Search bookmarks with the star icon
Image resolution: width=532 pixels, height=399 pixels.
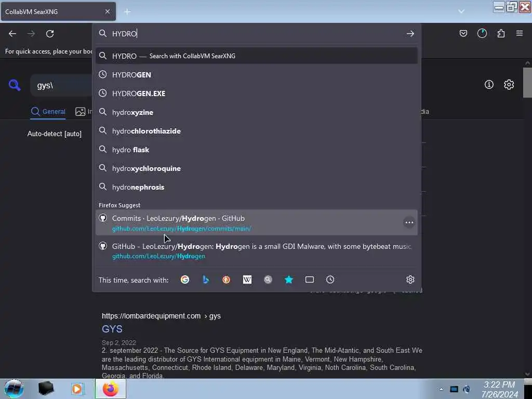click(x=289, y=280)
